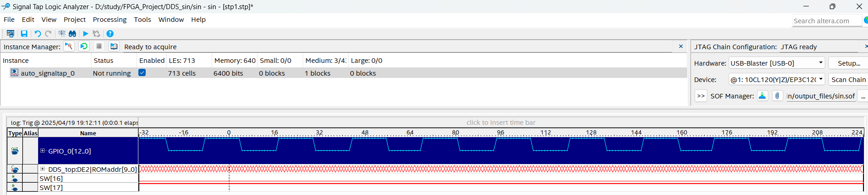Close the Instance Manager panel
868x195 pixels.
tap(681, 46)
